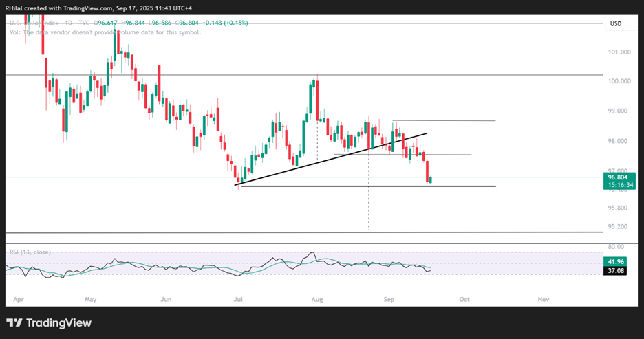This screenshot has width=644, height=339.
Task: Click the Vol indicator legend text
Action: 105,32
